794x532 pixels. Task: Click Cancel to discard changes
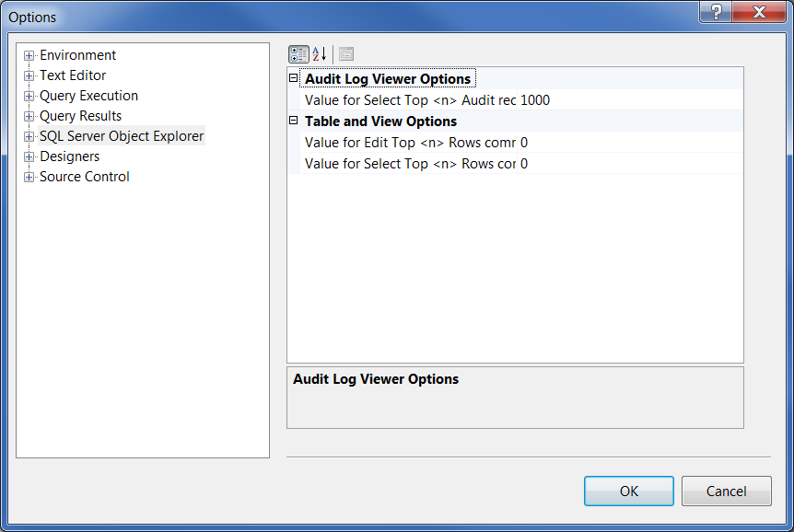pyautogui.click(x=726, y=491)
